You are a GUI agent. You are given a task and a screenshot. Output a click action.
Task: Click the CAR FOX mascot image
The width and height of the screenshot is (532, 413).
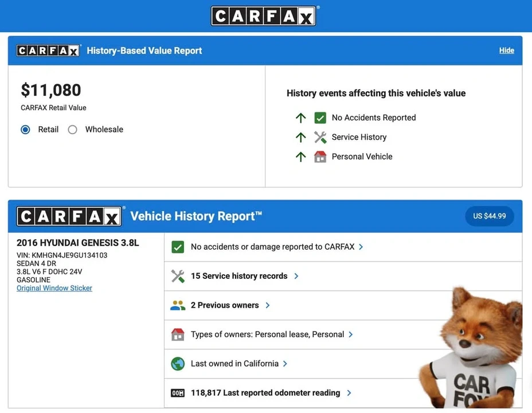472,348
